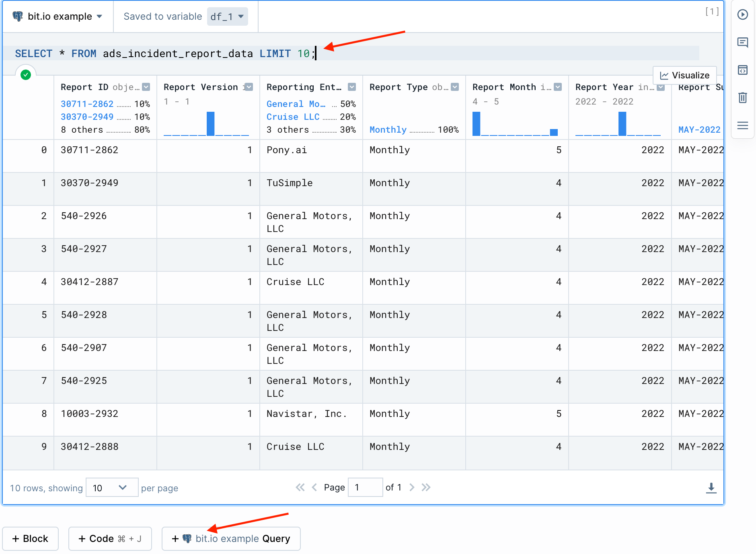Image resolution: width=756 pixels, height=554 pixels.
Task: Click the PostgreSQL elephant connection icon
Action: (18, 16)
